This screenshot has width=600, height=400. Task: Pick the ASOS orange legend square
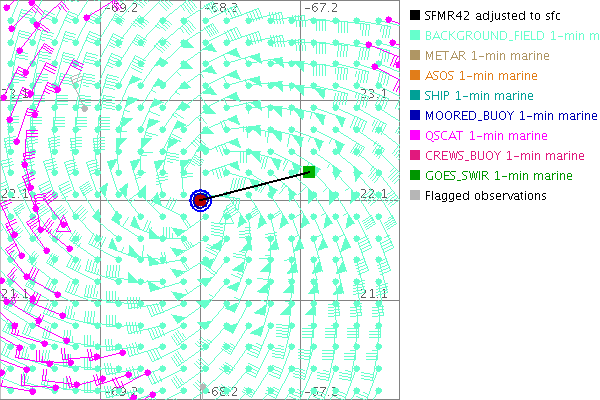click(415, 75)
